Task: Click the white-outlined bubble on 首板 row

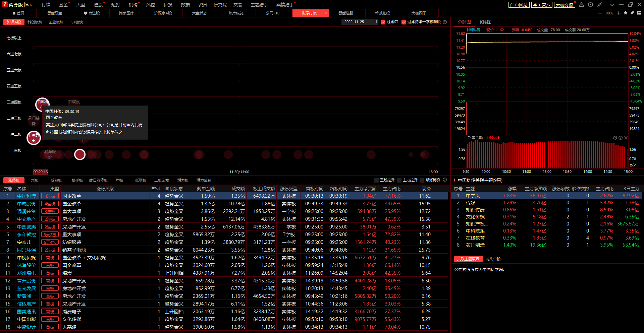Action: (80, 154)
